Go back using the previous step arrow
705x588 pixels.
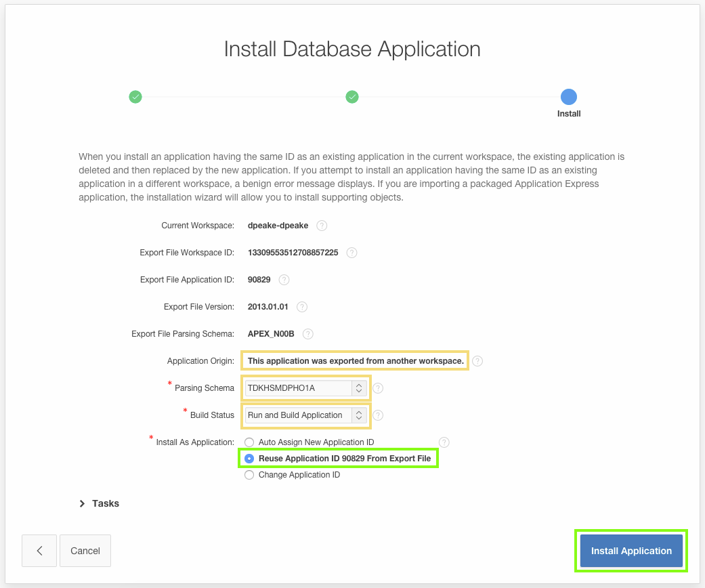(39, 551)
